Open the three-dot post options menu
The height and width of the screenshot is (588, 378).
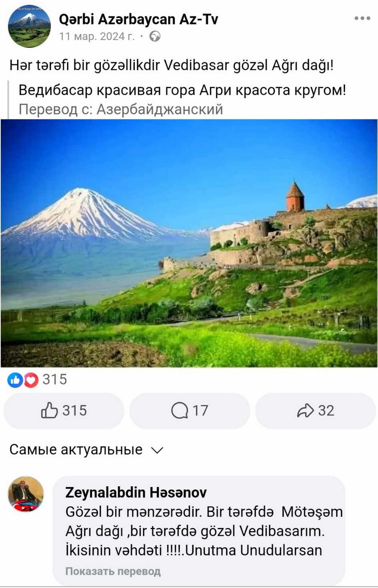click(362, 18)
